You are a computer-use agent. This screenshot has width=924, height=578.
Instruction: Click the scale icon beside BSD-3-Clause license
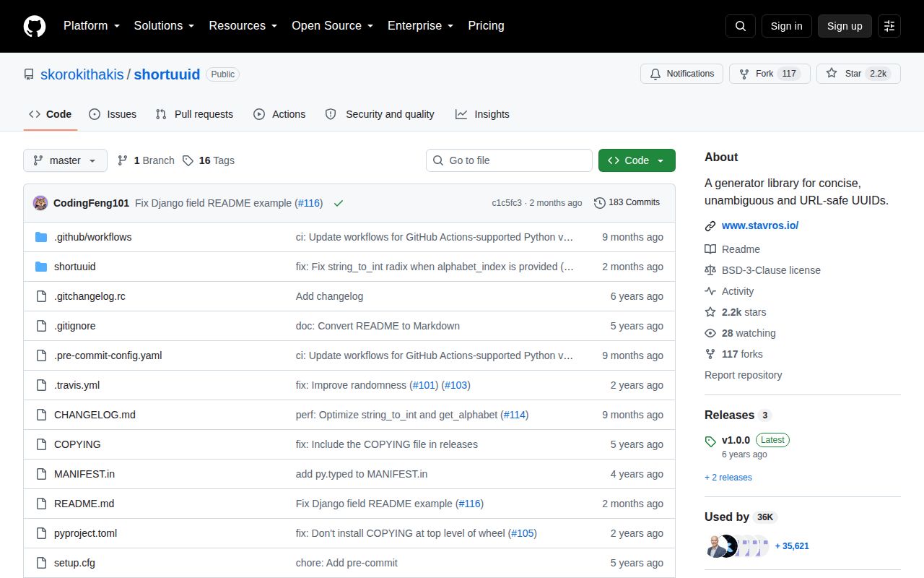click(710, 270)
